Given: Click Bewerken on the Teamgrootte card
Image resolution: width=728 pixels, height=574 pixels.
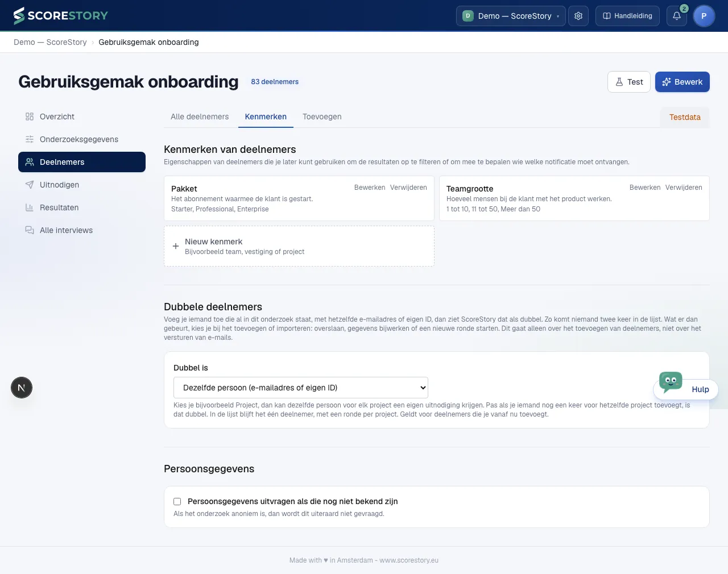Looking at the screenshot, I should pyautogui.click(x=645, y=188).
